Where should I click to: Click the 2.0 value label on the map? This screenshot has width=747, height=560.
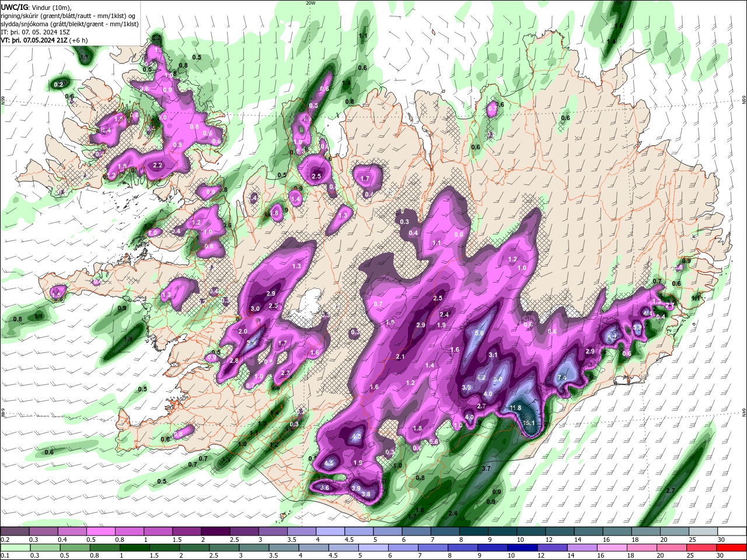click(243, 331)
